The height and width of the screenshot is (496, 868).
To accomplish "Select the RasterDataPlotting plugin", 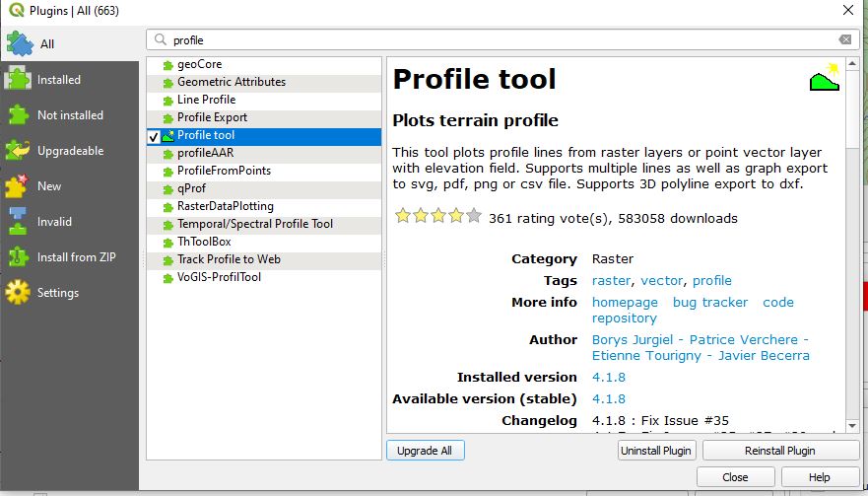I will click(x=264, y=206).
